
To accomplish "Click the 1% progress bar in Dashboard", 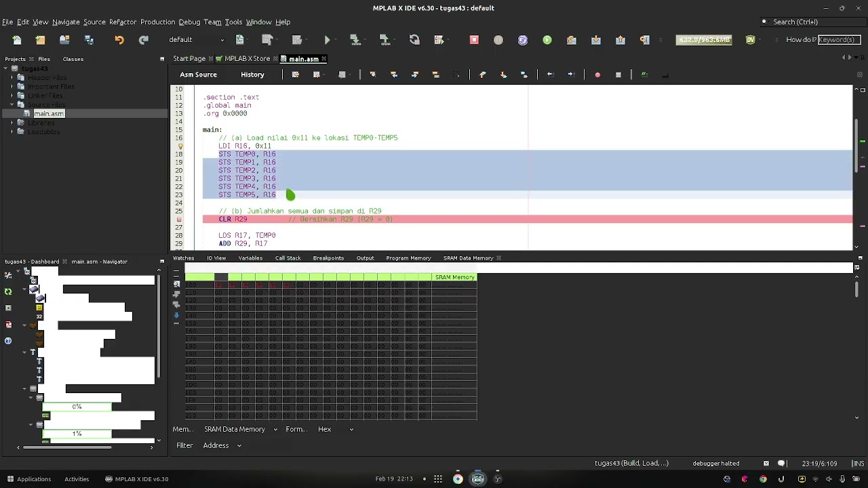I will pyautogui.click(x=77, y=434).
